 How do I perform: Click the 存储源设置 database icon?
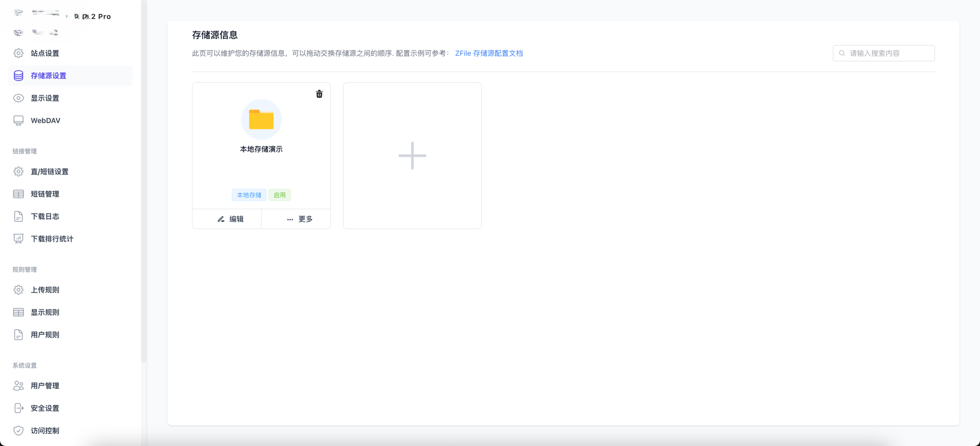coord(18,76)
